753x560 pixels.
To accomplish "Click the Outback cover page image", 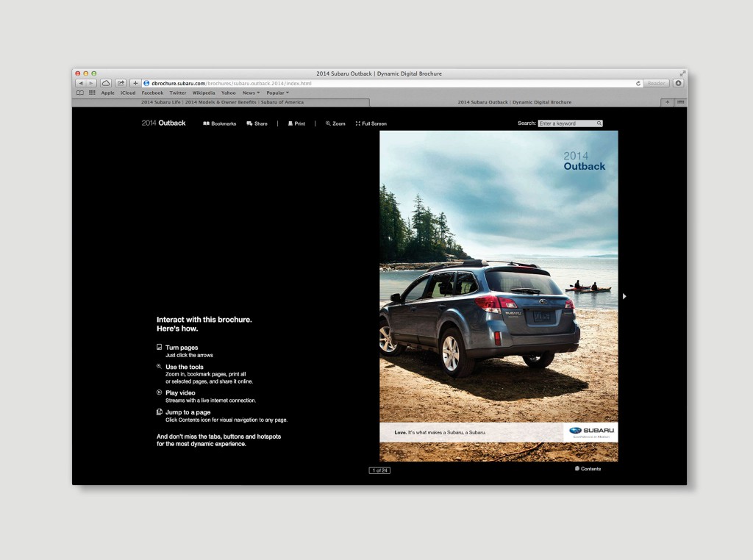I will [x=499, y=296].
